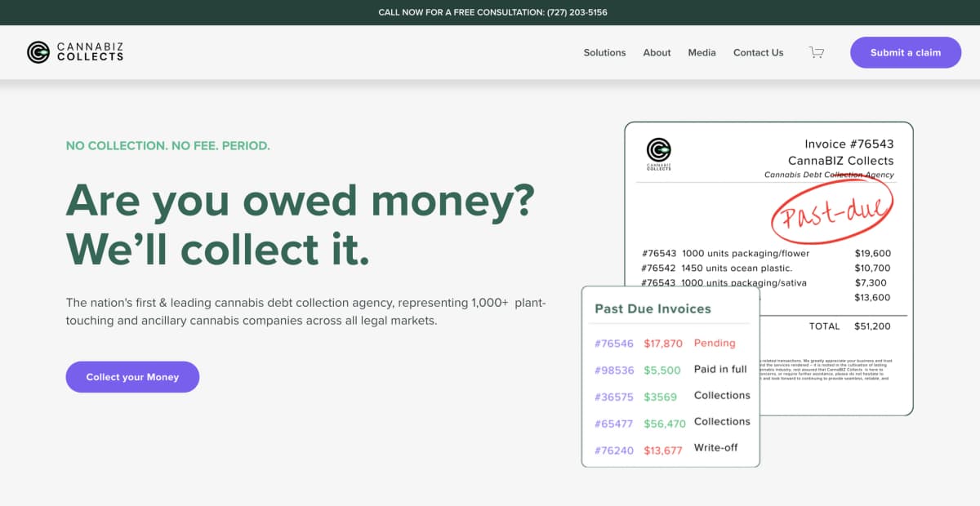Select invoice #76546 in past due list
Screen dimensions: 980x506
(614, 344)
